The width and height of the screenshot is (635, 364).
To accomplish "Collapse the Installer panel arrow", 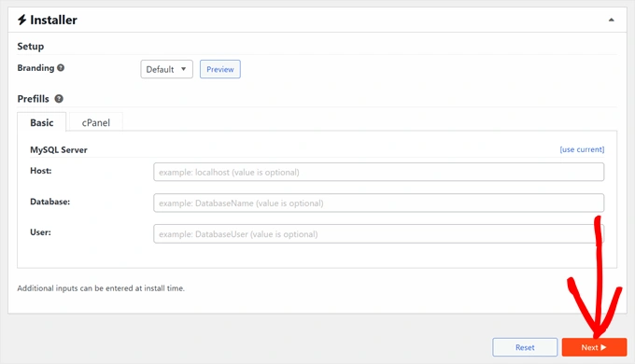I will [x=611, y=20].
